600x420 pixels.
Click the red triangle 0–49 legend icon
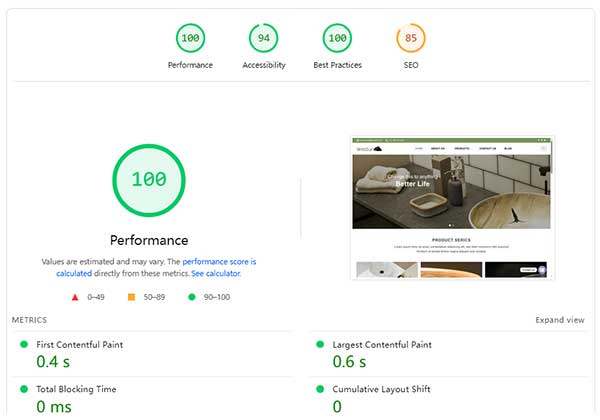click(75, 297)
